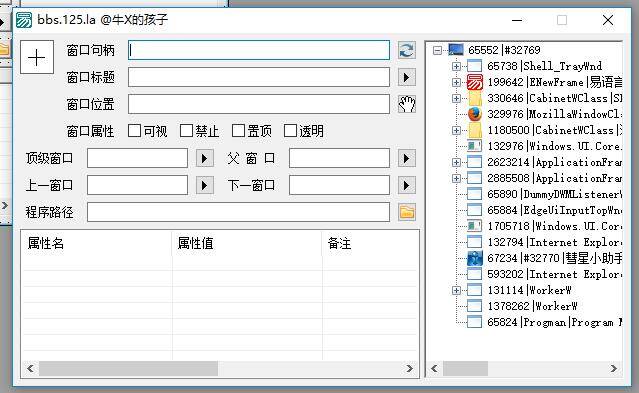Select tree row 329976 MozillaWindowCl
This screenshot has width=639, height=393.
pos(555,114)
